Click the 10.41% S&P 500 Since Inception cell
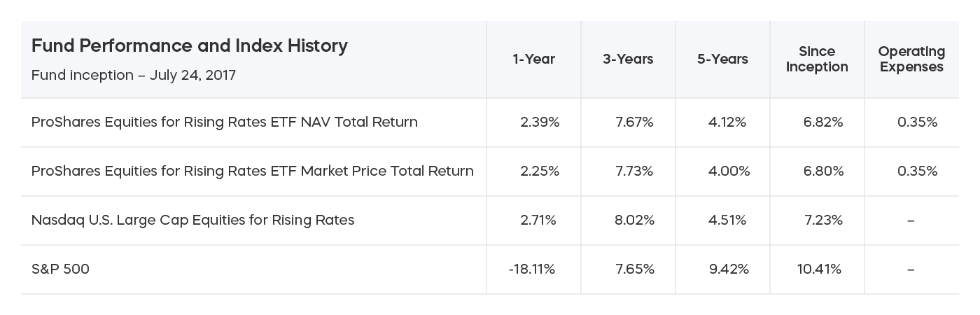 tap(819, 269)
